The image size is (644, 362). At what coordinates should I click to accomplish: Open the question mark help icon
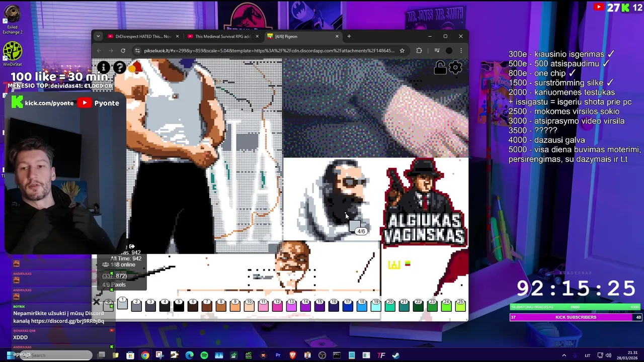tap(120, 67)
